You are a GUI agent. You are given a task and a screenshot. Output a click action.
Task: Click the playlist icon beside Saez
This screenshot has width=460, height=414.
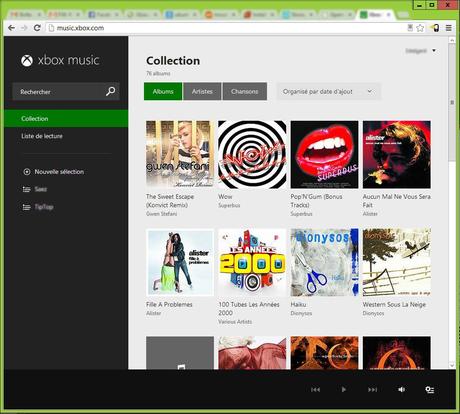click(26, 189)
